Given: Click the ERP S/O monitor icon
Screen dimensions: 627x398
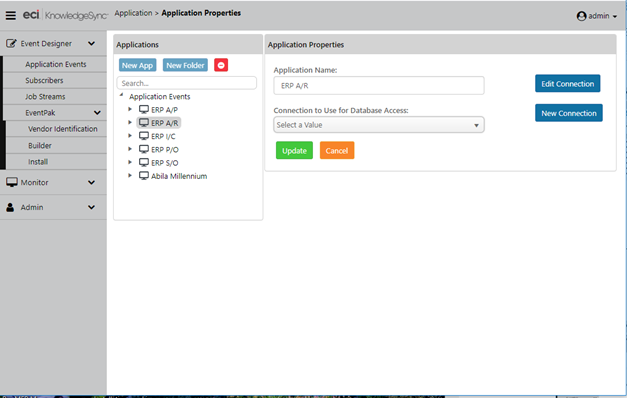Looking at the screenshot, I should tap(144, 162).
